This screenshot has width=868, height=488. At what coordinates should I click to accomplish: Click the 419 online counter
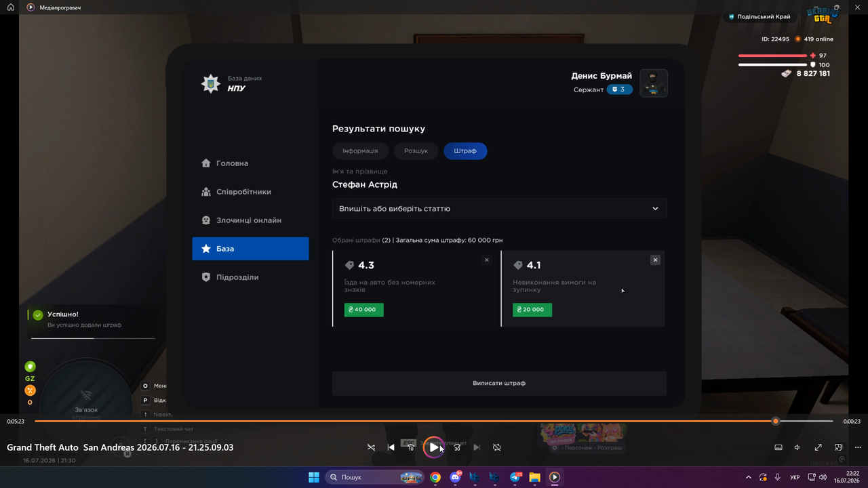[x=814, y=39]
